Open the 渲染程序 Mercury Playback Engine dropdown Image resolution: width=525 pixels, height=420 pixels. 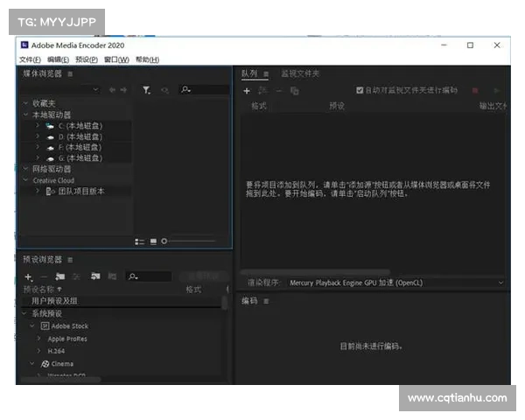click(396, 283)
